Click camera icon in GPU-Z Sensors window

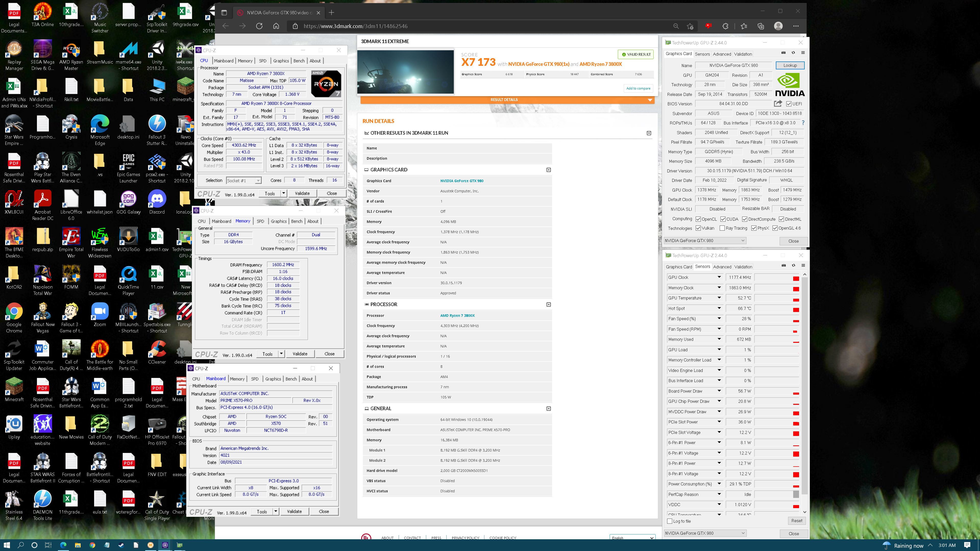[x=784, y=265]
